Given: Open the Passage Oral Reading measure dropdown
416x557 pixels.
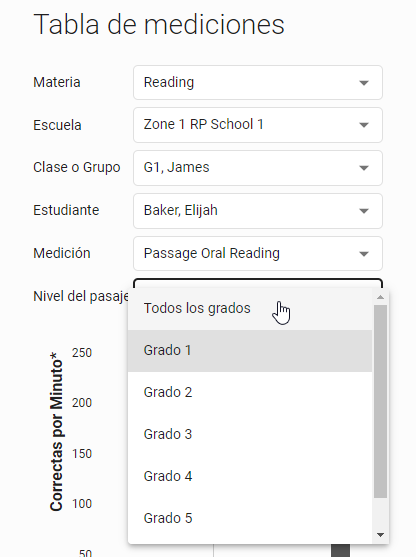Looking at the screenshot, I should coord(258,254).
